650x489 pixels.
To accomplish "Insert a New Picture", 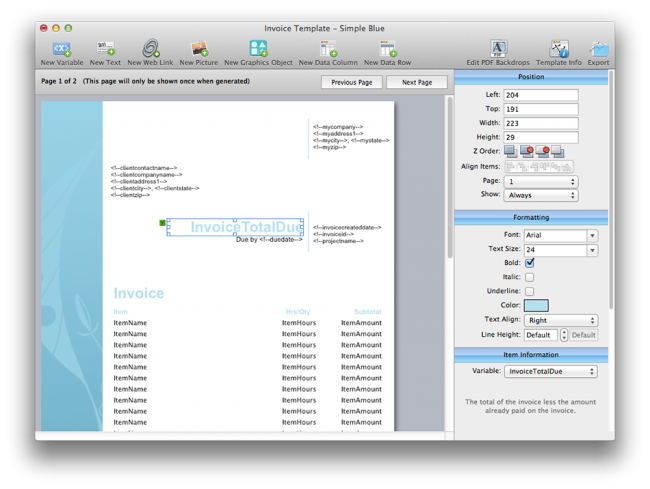I will point(199,53).
